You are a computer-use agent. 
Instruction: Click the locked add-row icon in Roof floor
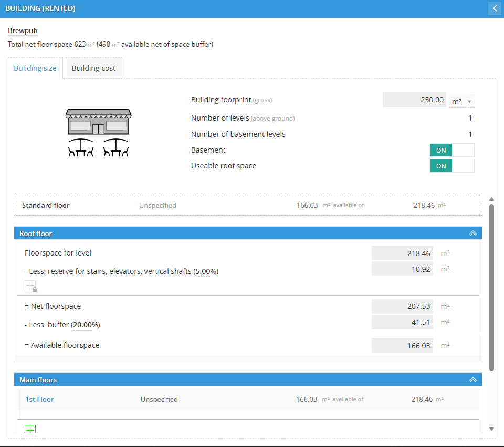coord(30,286)
